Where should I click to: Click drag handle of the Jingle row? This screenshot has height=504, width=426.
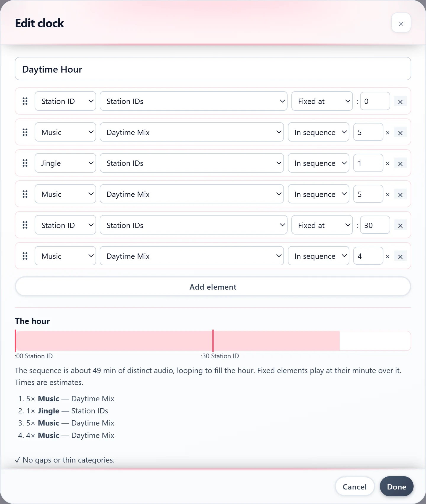(25, 163)
